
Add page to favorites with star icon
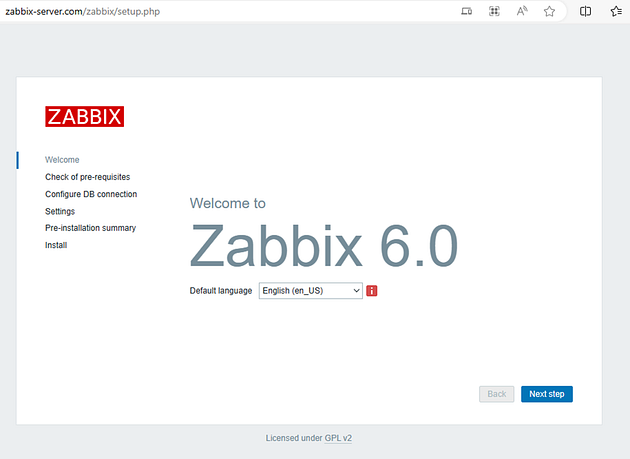click(549, 11)
